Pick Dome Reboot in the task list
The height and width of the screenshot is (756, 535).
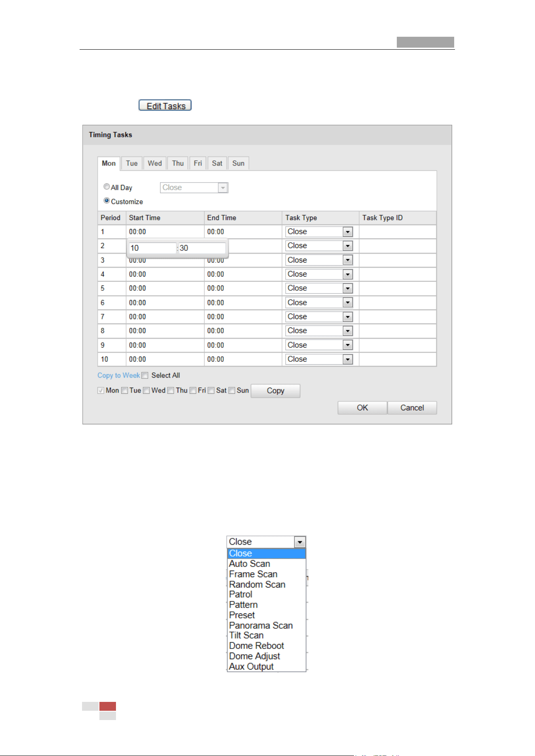(267, 646)
